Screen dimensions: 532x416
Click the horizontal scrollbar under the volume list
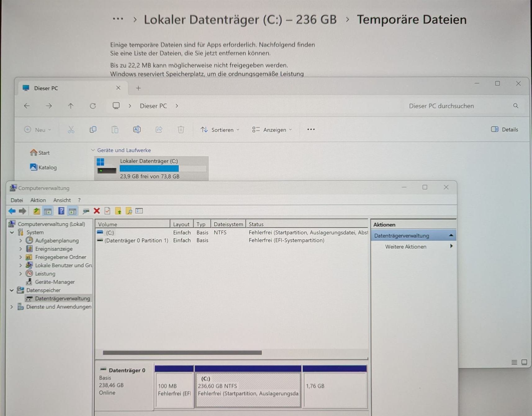pyautogui.click(x=182, y=353)
